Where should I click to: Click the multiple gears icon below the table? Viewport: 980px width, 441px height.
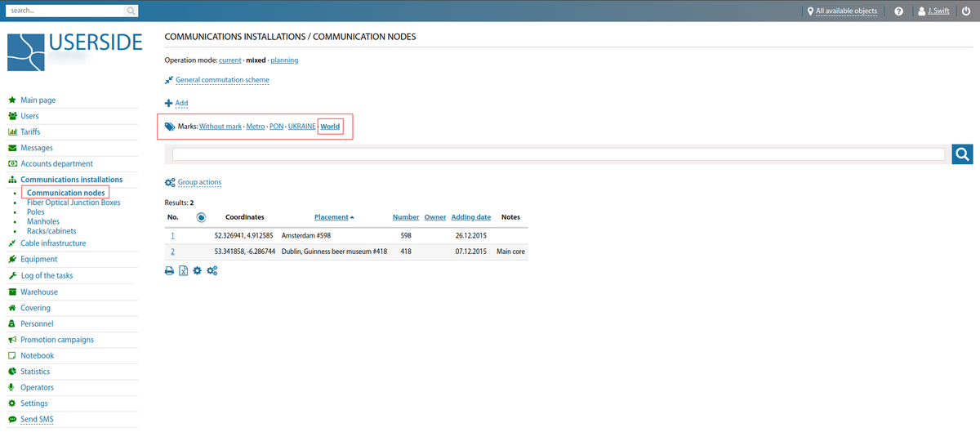point(212,270)
